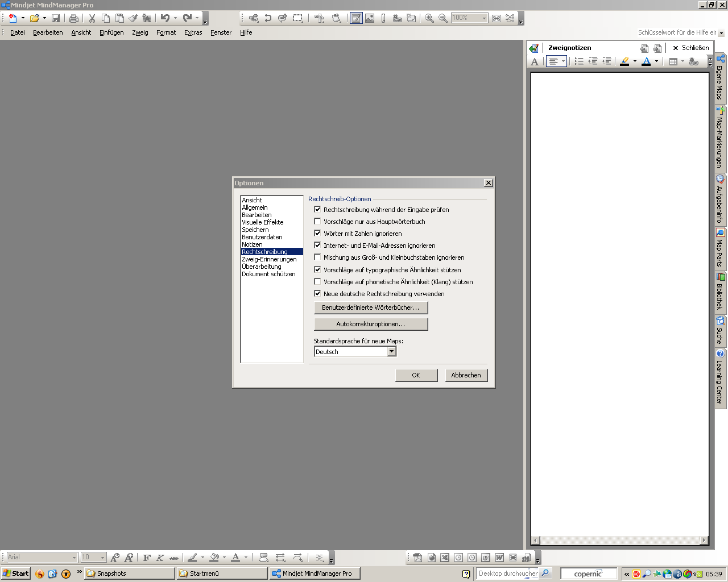This screenshot has height=582, width=728.
Task: Open the Extras menu
Action: (193, 32)
